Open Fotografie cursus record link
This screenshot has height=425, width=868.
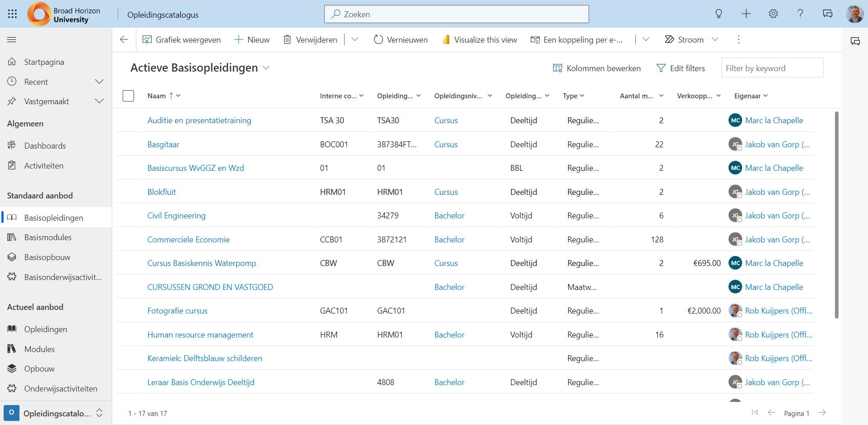(x=177, y=311)
